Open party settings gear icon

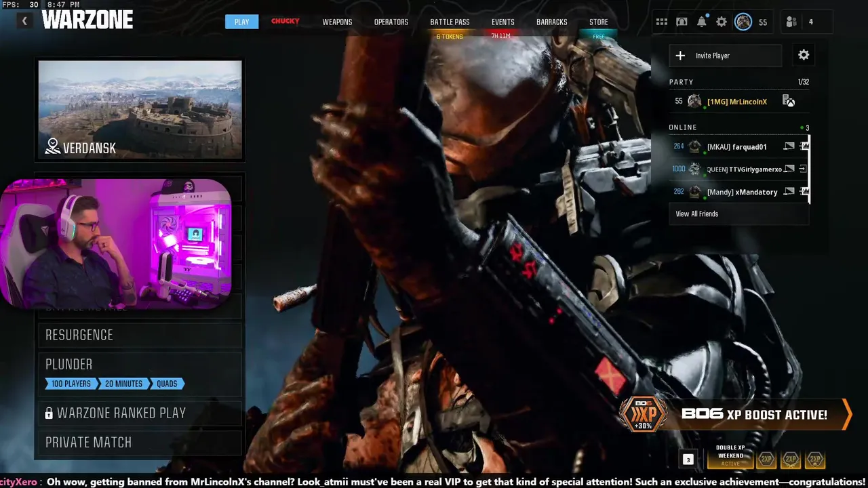[x=804, y=55]
